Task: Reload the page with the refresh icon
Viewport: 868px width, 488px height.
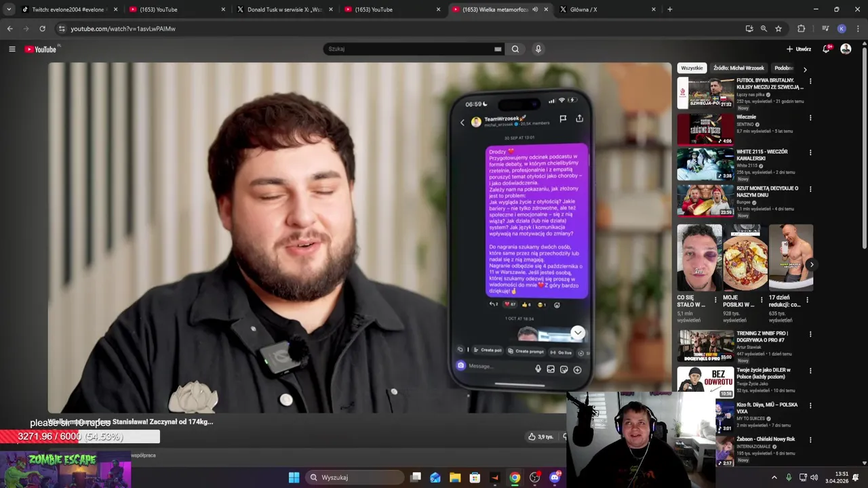Action: [x=42, y=28]
